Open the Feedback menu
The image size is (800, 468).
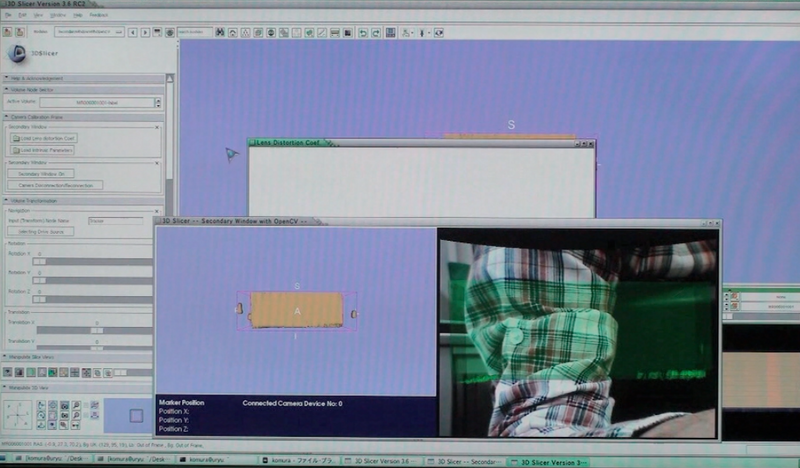pos(99,15)
